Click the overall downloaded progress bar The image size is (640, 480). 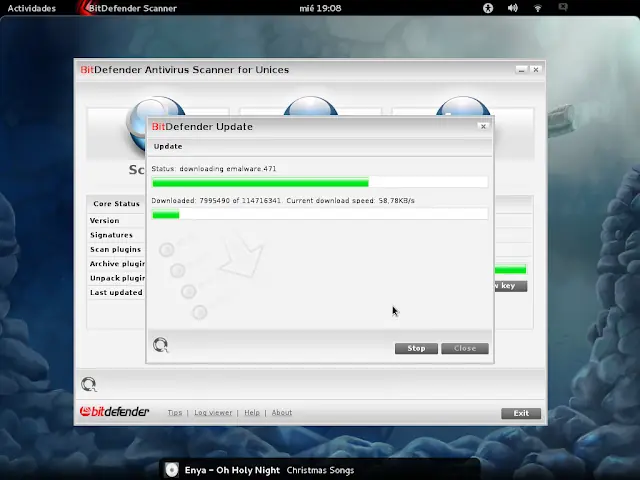tap(320, 214)
